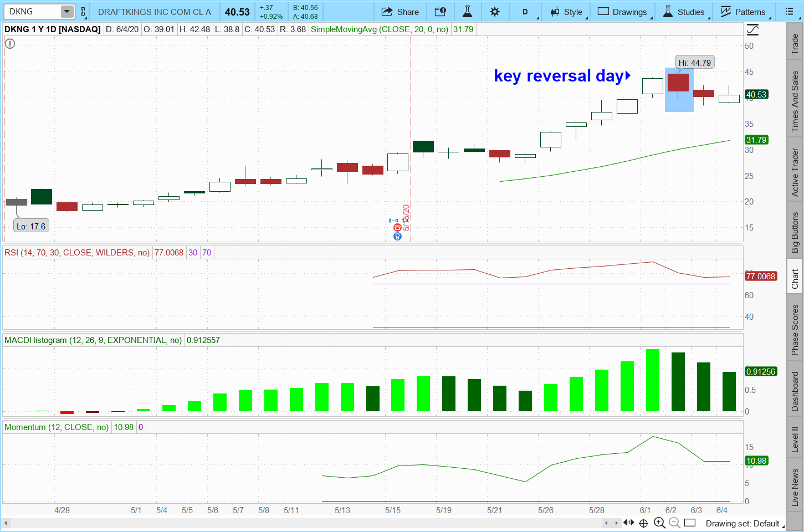The image size is (804, 532).
Task: Click the expand/compress time axis icon
Action: 629,523
